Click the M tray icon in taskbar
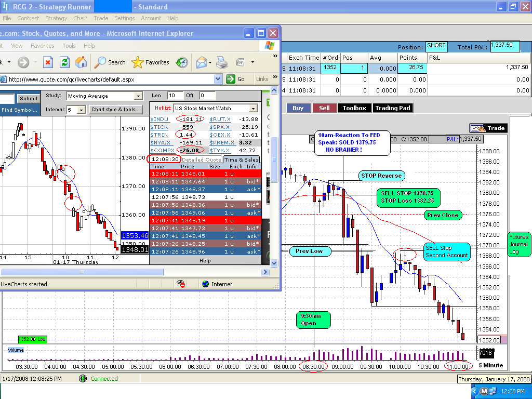 coord(484,391)
